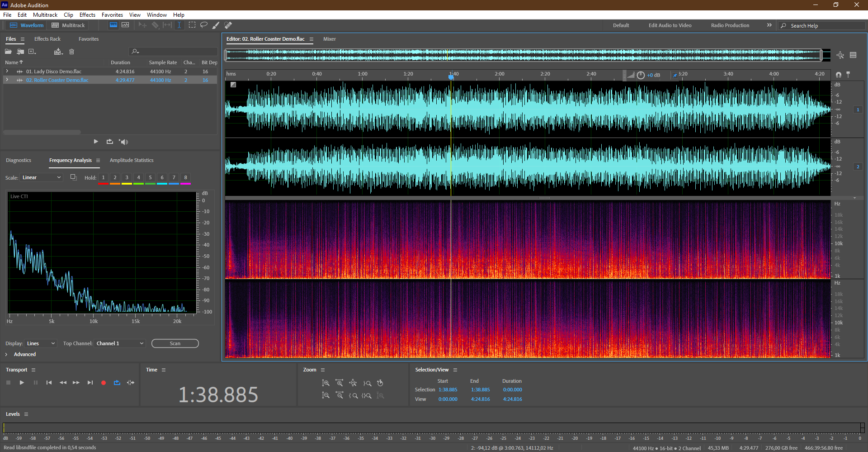
Task: Open the Display Lines dropdown
Action: 41,343
